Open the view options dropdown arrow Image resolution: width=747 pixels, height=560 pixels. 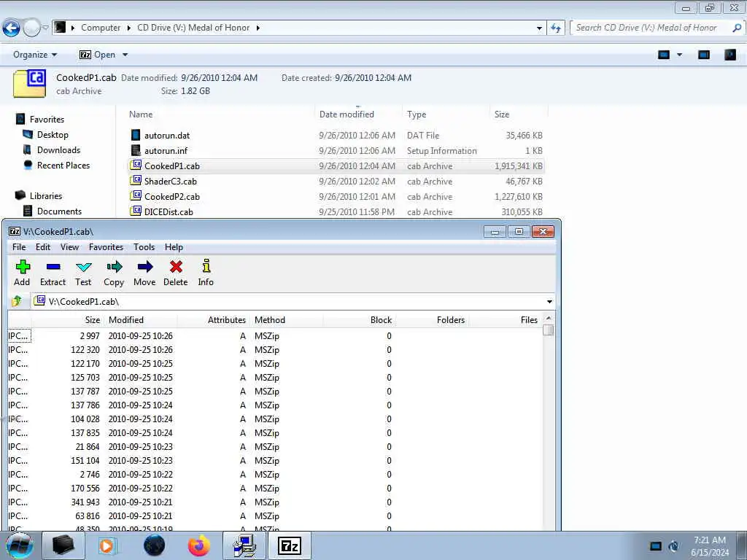[x=679, y=55]
